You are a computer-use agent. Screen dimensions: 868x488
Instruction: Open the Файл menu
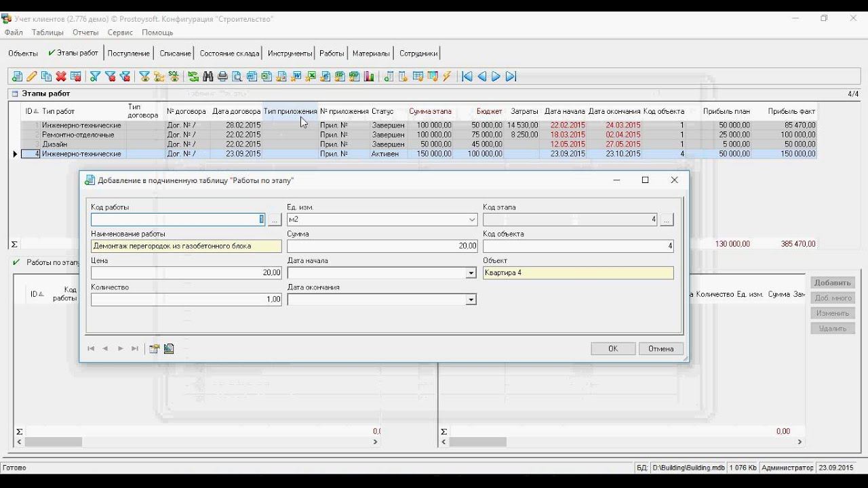[x=14, y=33]
